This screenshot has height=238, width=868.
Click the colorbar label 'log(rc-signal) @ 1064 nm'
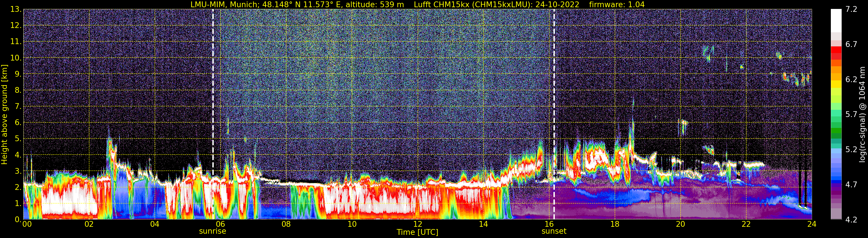coord(862,114)
